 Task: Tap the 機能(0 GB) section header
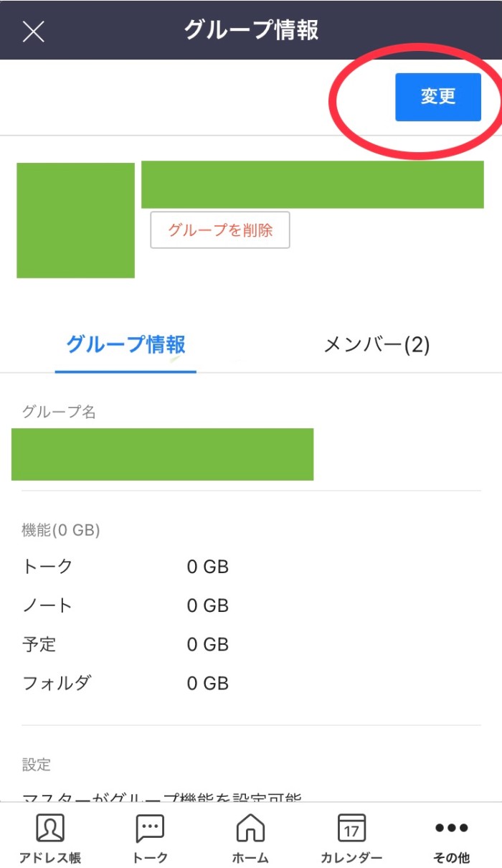(61, 530)
